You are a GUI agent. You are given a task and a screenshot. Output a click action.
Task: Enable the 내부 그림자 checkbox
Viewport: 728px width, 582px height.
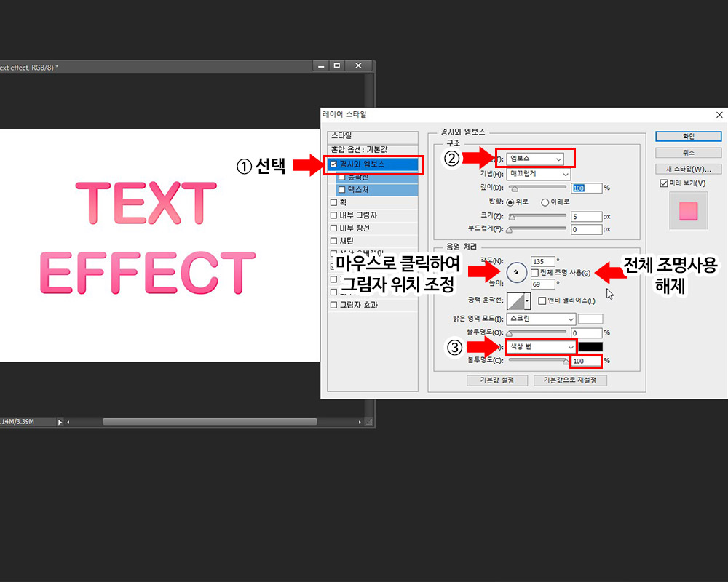tap(333, 215)
